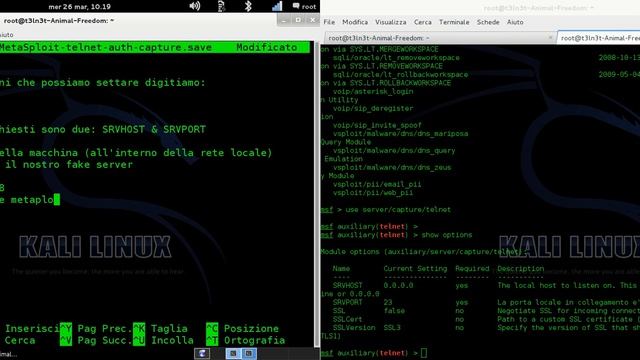The width and height of the screenshot is (640, 360).
Task: Open the network signal indicator
Action: pyautogui.click(x=277, y=6)
